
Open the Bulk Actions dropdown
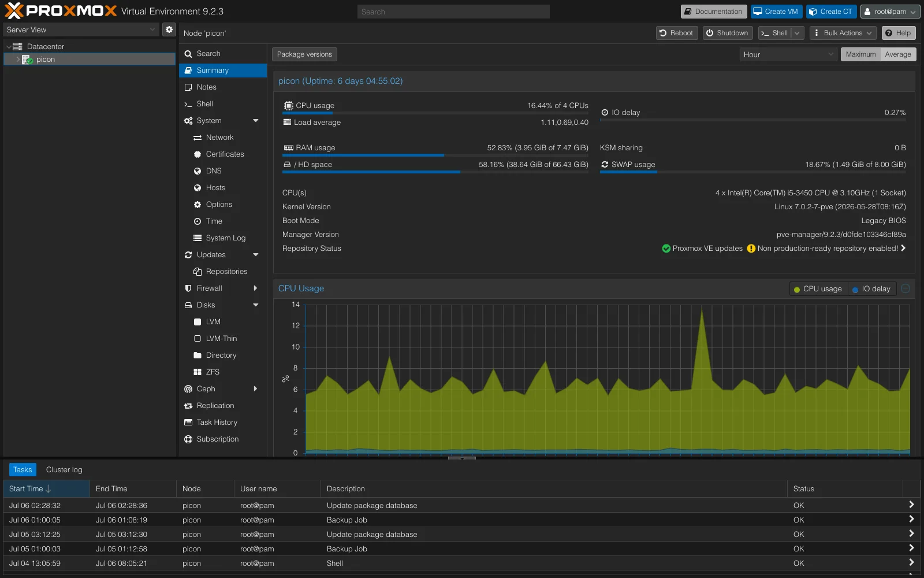[843, 33]
